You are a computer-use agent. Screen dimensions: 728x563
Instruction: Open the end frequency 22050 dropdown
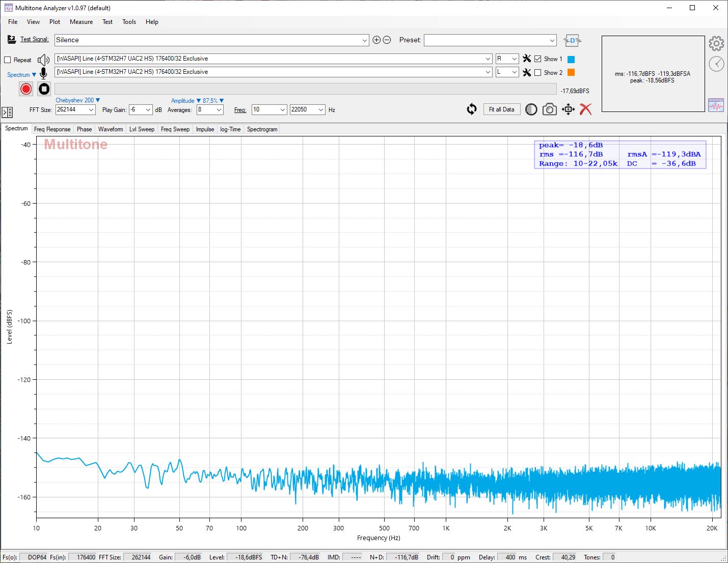(x=307, y=109)
